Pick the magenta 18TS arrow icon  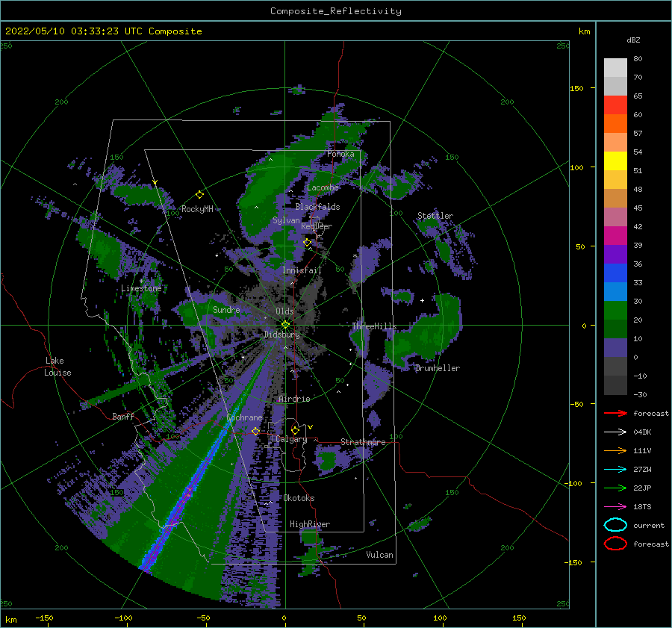[615, 507]
